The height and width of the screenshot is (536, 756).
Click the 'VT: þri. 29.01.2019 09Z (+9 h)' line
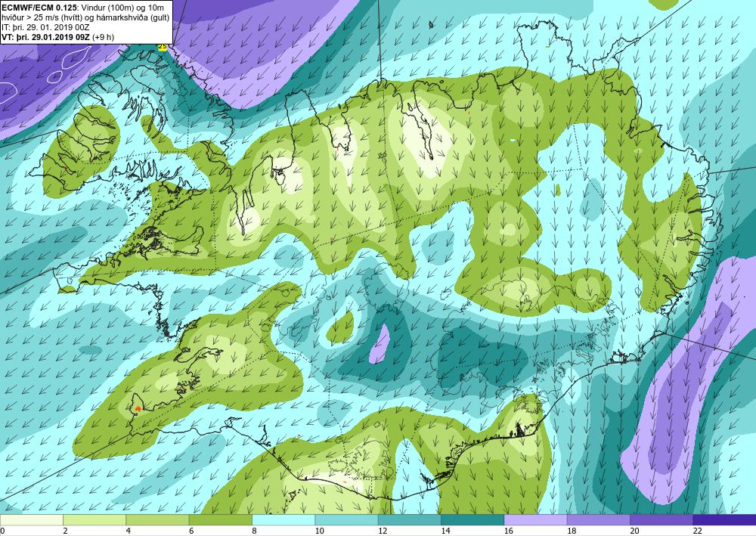[58, 37]
